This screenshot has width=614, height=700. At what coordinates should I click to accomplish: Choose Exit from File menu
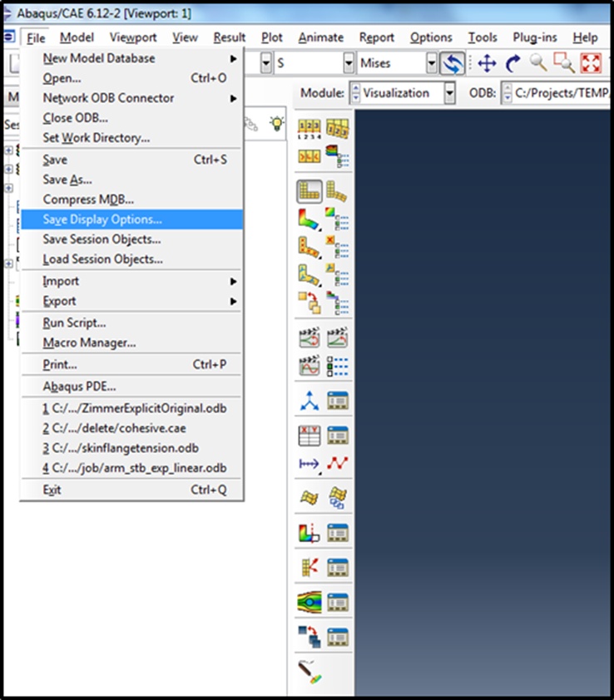tap(132, 490)
